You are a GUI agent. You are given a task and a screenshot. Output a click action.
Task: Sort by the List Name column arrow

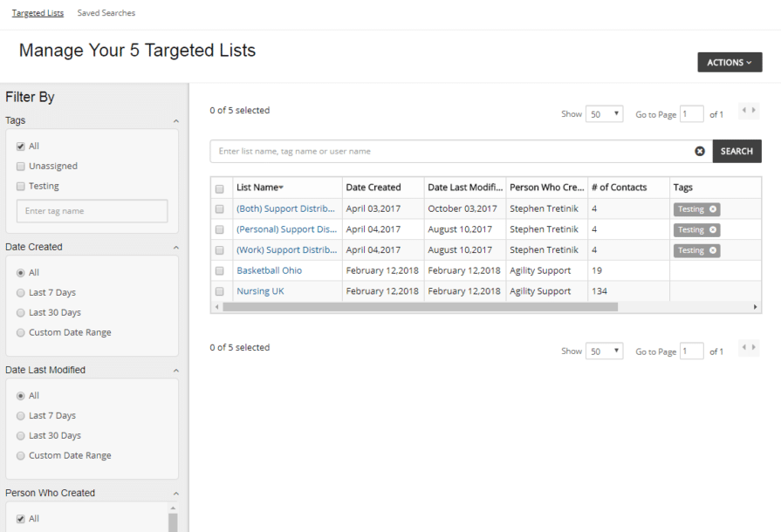tap(281, 188)
